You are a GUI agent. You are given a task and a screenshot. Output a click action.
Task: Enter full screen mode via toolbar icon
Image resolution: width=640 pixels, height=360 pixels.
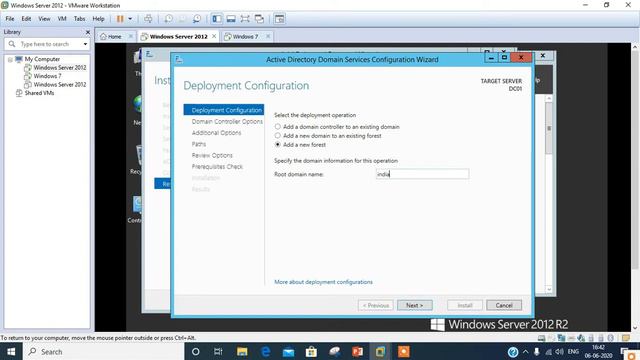245,19
